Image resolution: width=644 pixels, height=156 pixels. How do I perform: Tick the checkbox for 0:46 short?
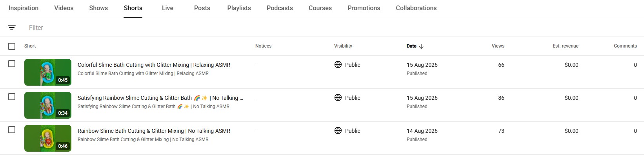pyautogui.click(x=12, y=130)
